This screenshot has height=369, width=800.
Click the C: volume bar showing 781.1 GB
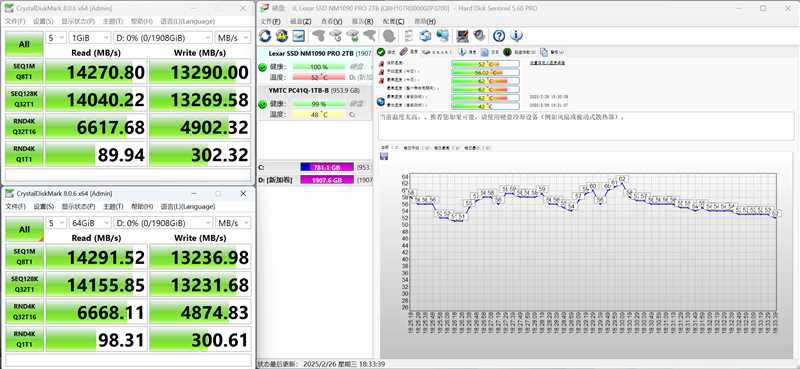327,167
